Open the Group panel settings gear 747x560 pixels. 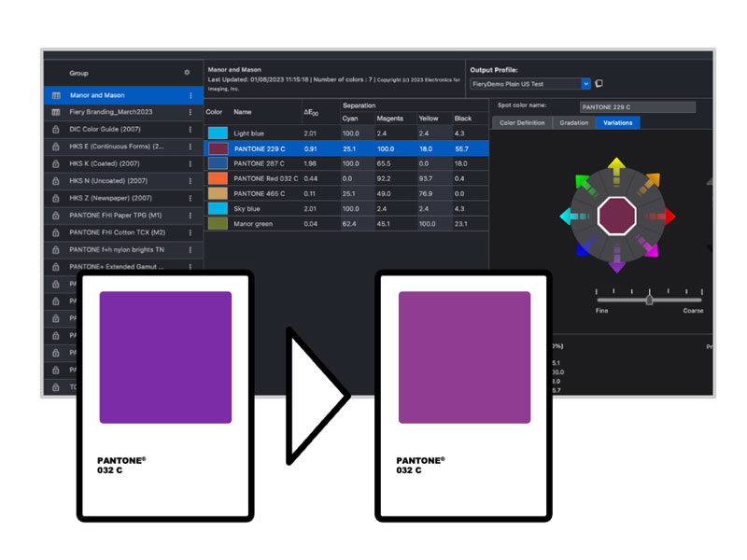(187, 73)
